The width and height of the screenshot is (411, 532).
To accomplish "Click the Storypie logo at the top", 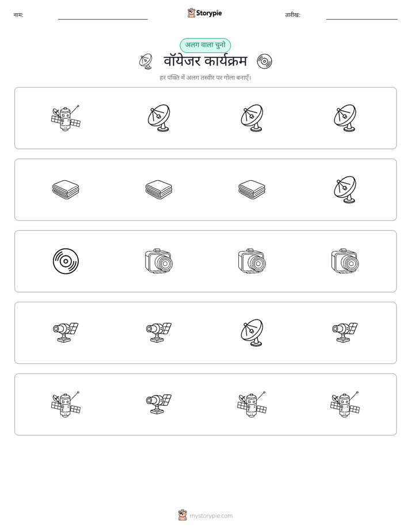I will point(205,13).
